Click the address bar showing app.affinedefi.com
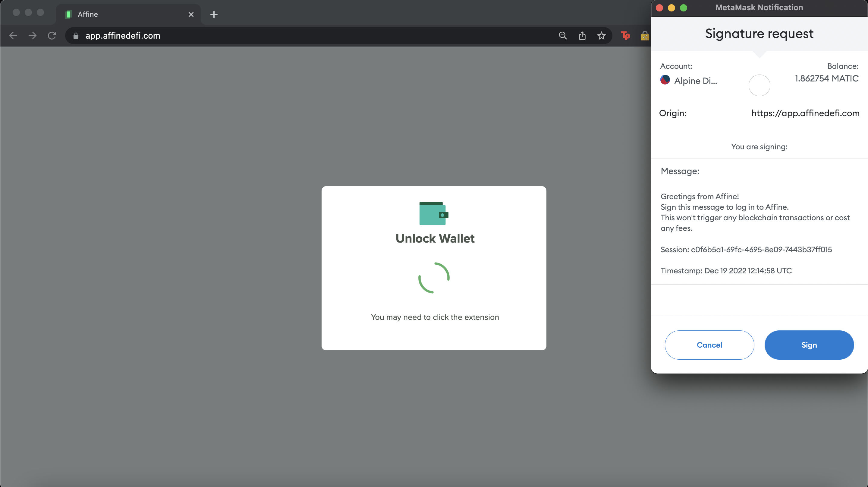868x487 pixels. click(x=303, y=35)
